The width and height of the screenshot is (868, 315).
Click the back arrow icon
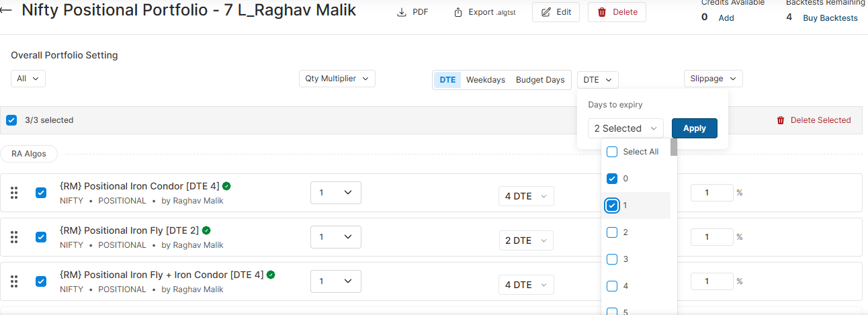coord(7,11)
